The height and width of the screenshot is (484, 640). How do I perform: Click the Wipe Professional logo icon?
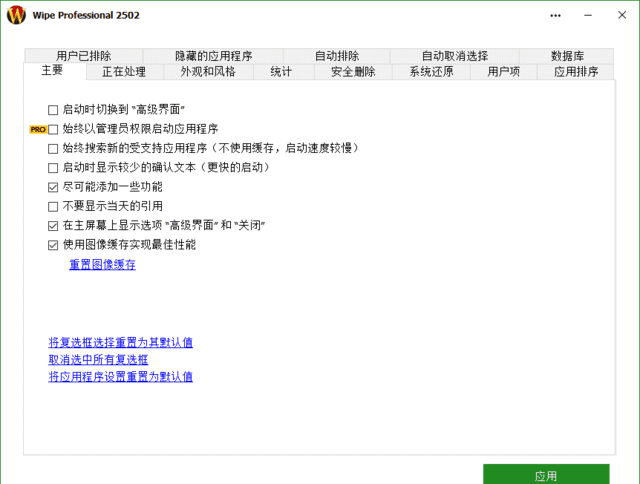pos(16,15)
